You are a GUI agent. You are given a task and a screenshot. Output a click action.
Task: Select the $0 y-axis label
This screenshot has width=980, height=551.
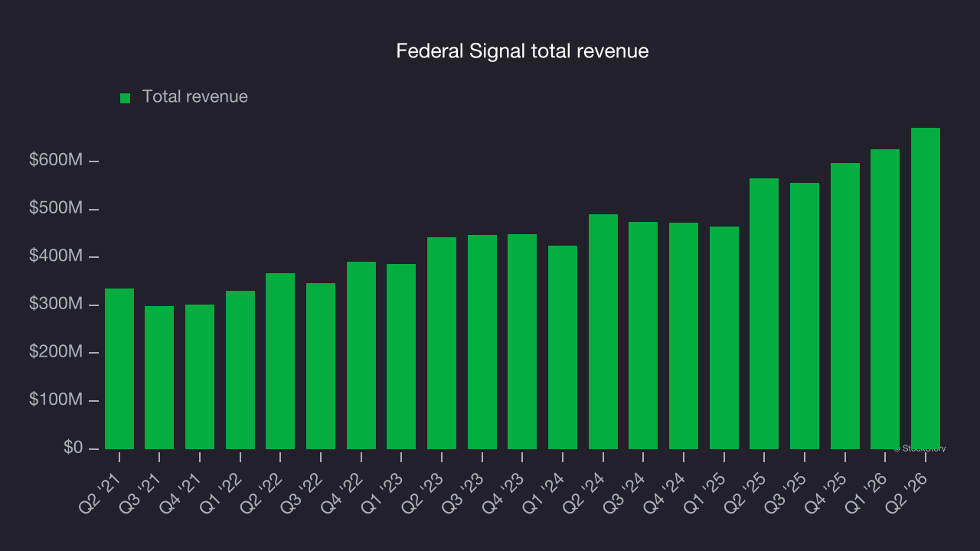(x=73, y=448)
